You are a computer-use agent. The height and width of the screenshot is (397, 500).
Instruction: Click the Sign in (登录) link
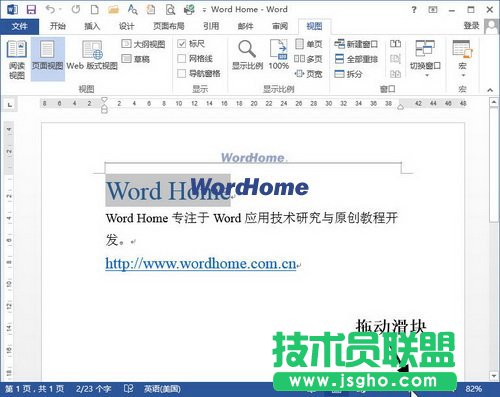(471, 26)
